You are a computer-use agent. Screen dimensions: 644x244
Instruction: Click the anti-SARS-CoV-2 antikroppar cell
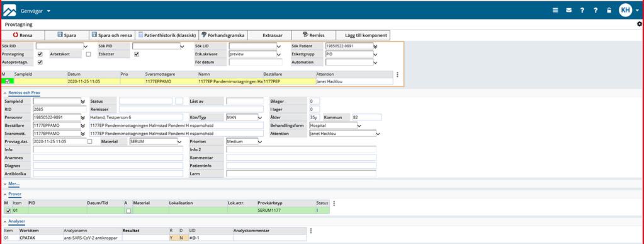point(93,238)
